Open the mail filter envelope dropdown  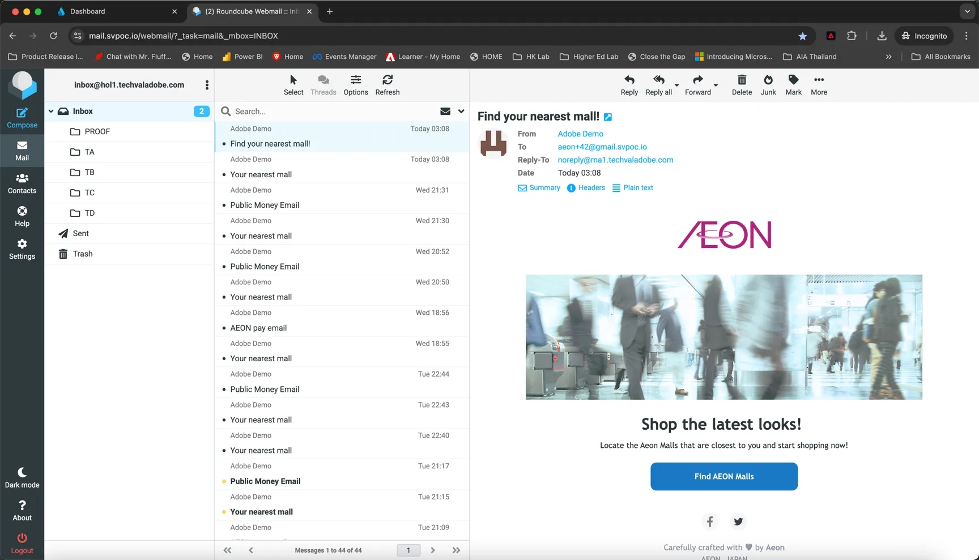(445, 112)
